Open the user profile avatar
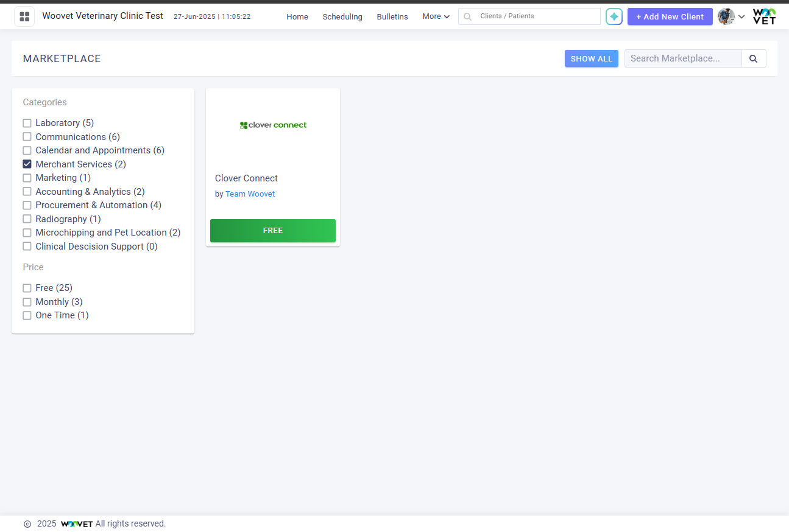789x532 pixels. 725,16
